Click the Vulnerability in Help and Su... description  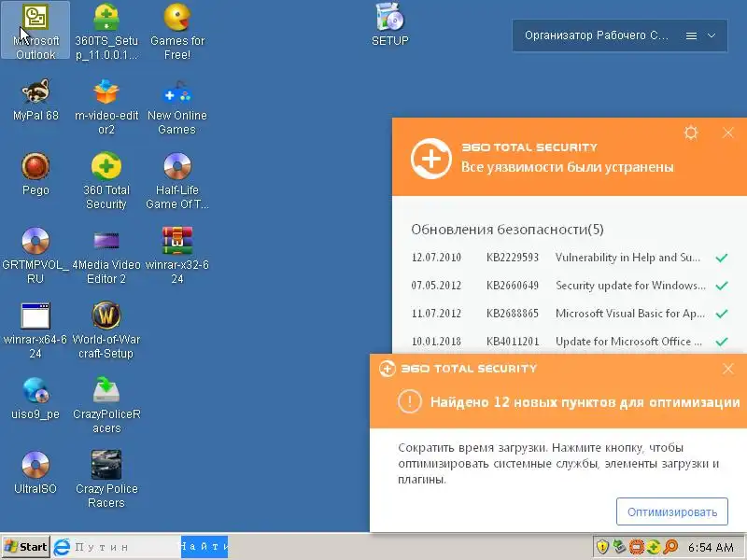627,258
